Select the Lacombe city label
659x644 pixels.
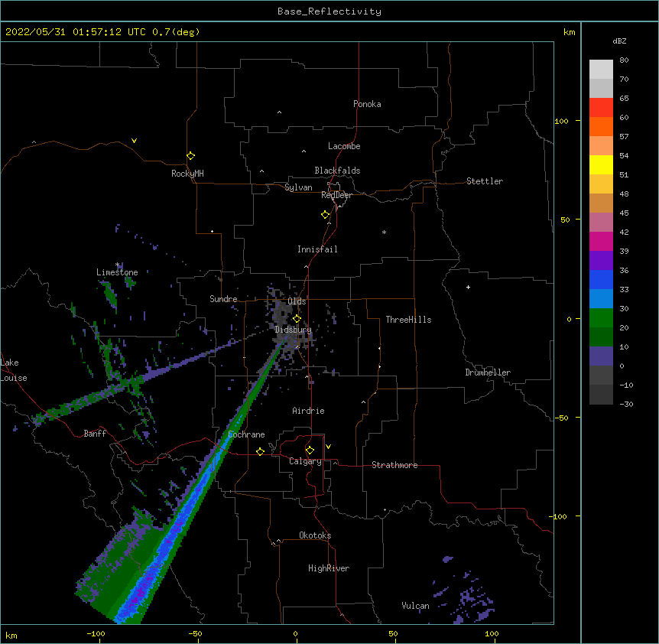(x=344, y=146)
